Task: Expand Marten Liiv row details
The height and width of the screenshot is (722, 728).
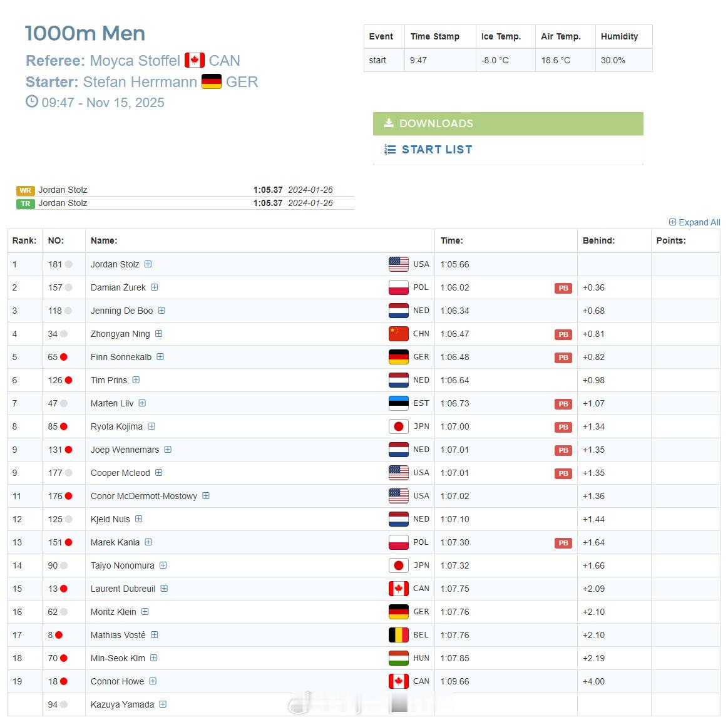Action: pos(142,403)
